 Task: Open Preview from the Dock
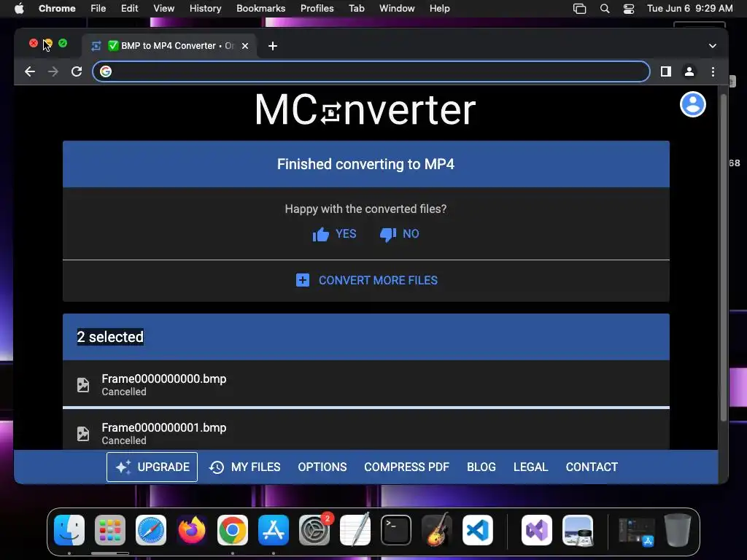click(578, 530)
